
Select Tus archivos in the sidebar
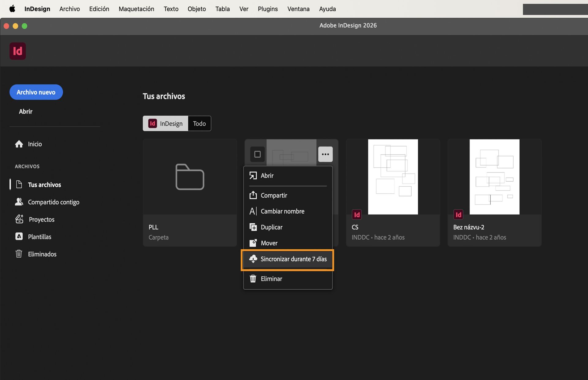(44, 184)
